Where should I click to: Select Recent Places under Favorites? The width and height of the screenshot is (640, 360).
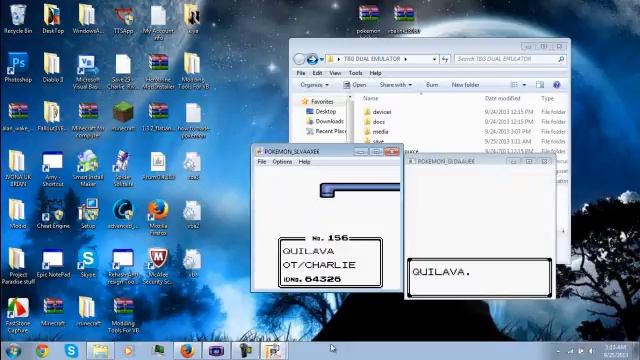(326, 131)
